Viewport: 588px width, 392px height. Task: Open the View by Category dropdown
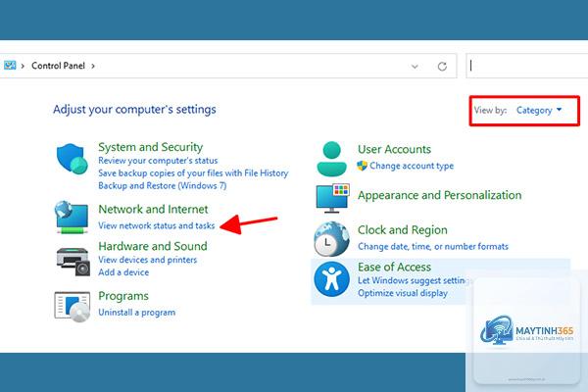coord(539,111)
